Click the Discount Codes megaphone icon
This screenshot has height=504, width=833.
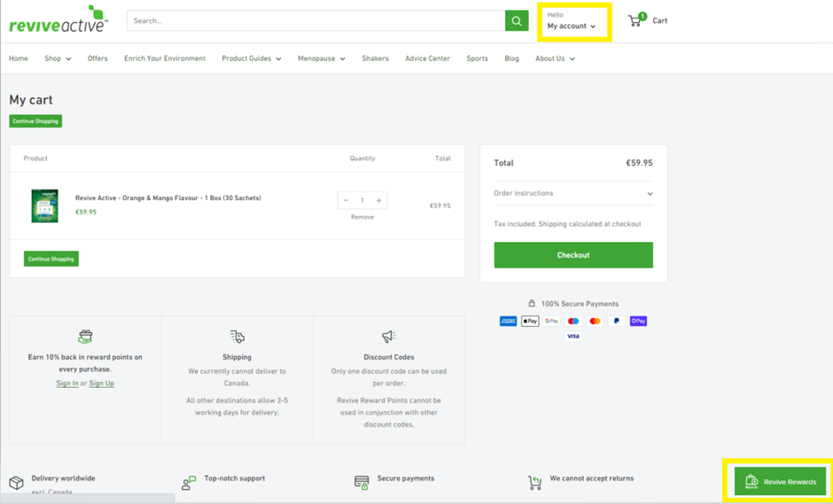389,337
